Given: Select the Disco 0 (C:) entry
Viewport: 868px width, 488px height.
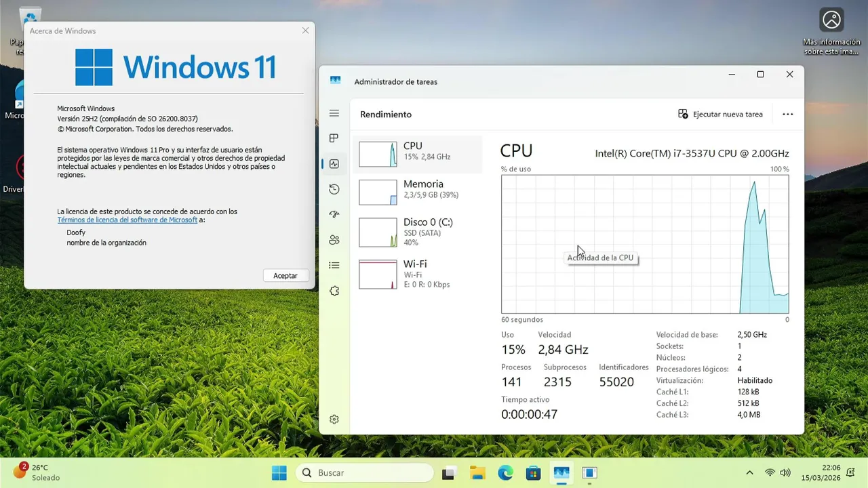Looking at the screenshot, I should (x=418, y=232).
